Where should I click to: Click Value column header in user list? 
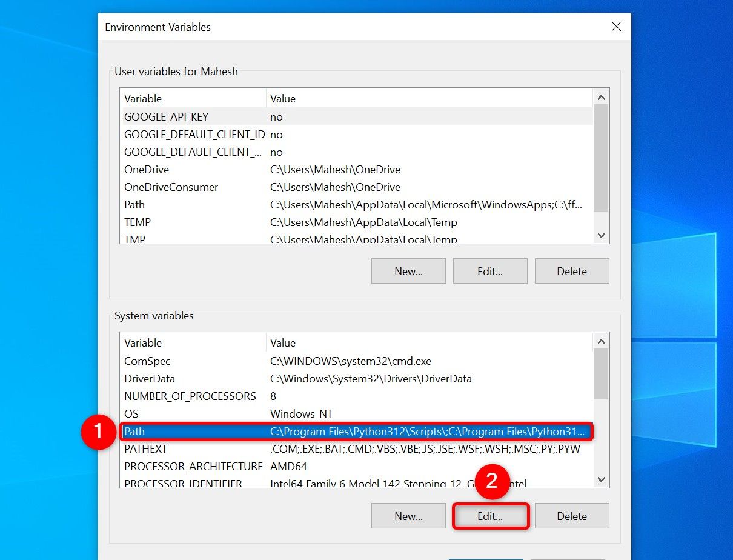coord(430,99)
